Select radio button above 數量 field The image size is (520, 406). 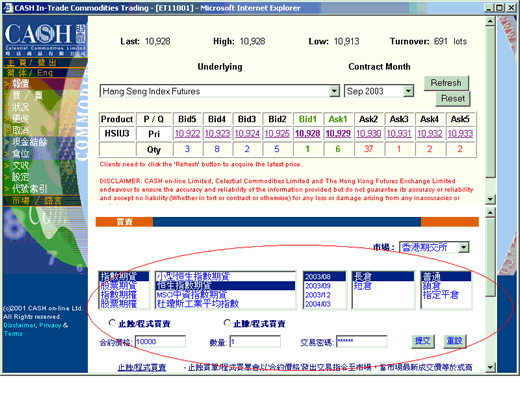227,323
